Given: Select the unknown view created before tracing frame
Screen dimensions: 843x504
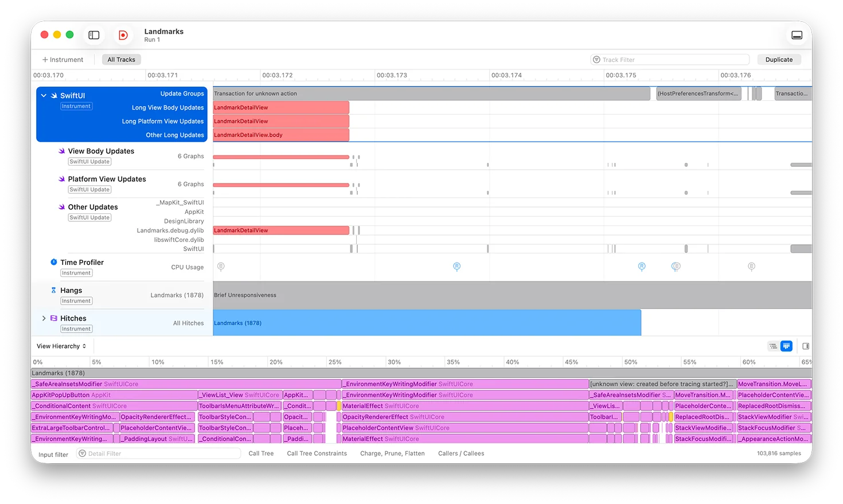Looking at the screenshot, I should [x=662, y=384].
